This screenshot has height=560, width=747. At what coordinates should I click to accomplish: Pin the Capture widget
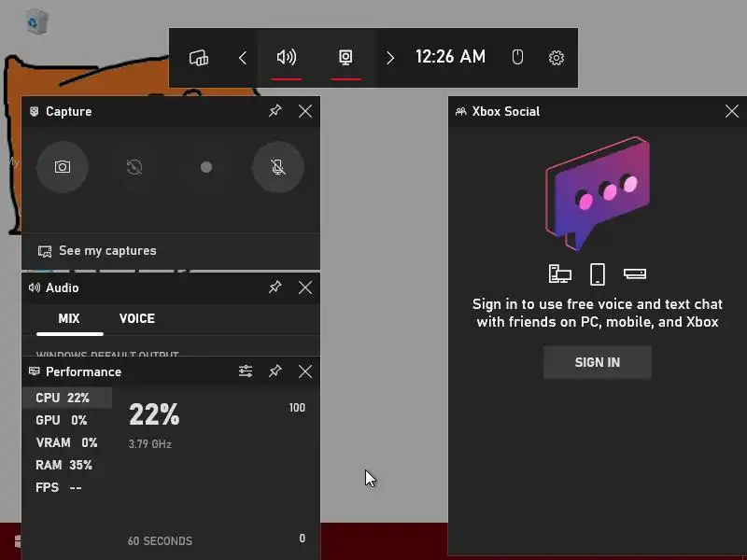tap(275, 111)
